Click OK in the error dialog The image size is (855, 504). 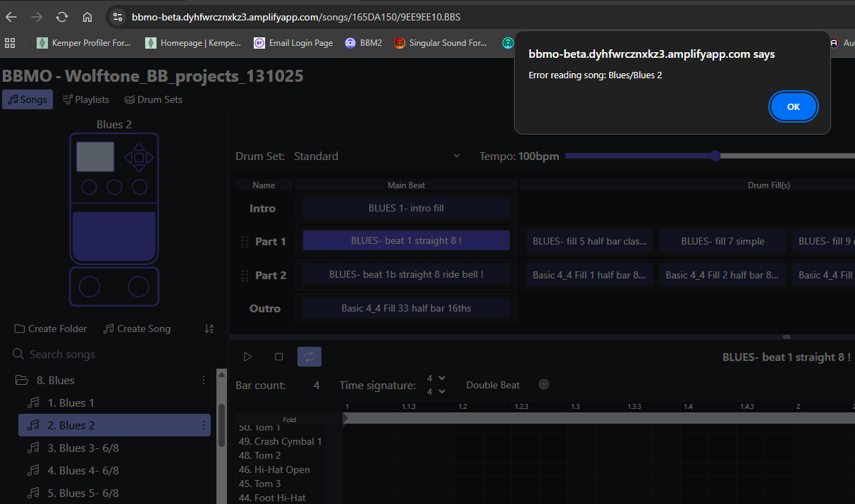coord(793,106)
